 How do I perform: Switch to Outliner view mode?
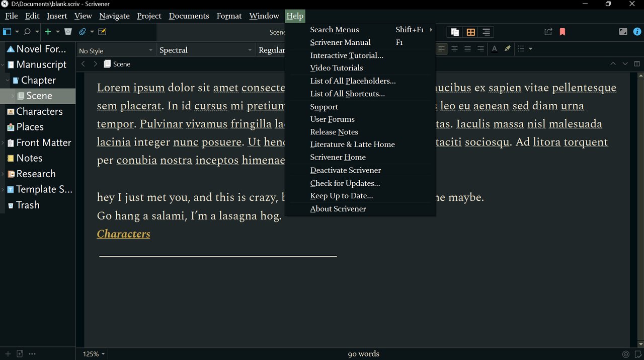pyautogui.click(x=486, y=32)
